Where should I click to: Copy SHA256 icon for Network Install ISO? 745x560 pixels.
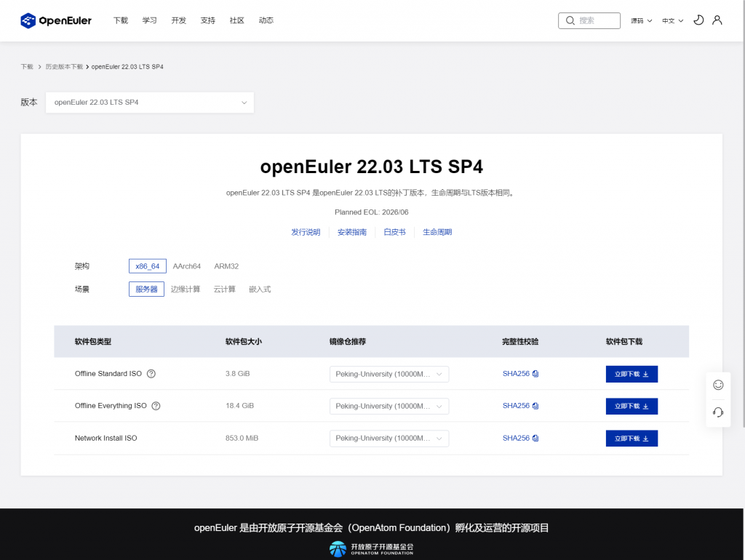click(x=535, y=438)
